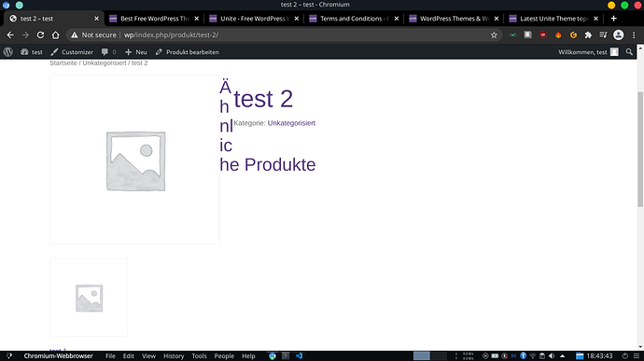
Task: Open a new browser tab
Action: point(613,19)
